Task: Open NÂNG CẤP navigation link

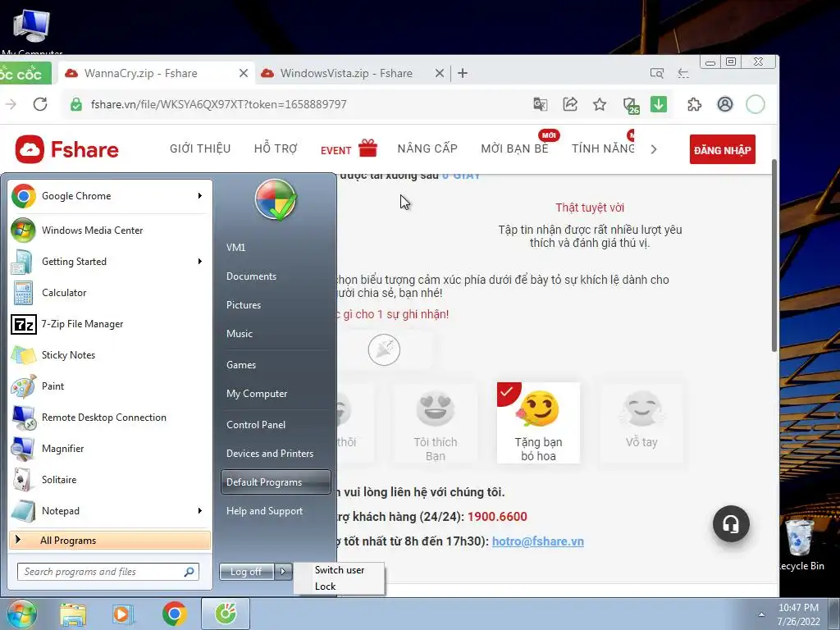Action: 427,148
